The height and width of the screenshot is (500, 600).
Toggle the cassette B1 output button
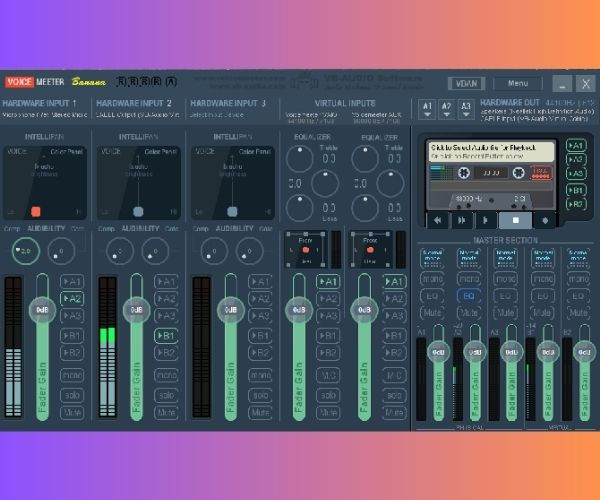point(576,190)
